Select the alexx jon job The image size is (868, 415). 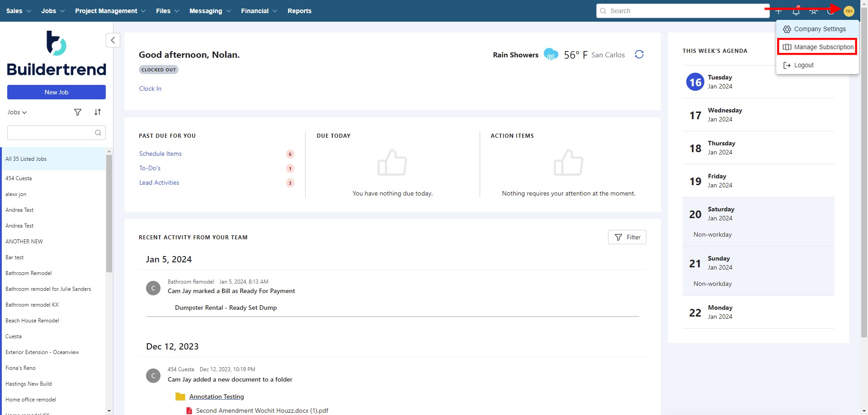tap(54, 194)
